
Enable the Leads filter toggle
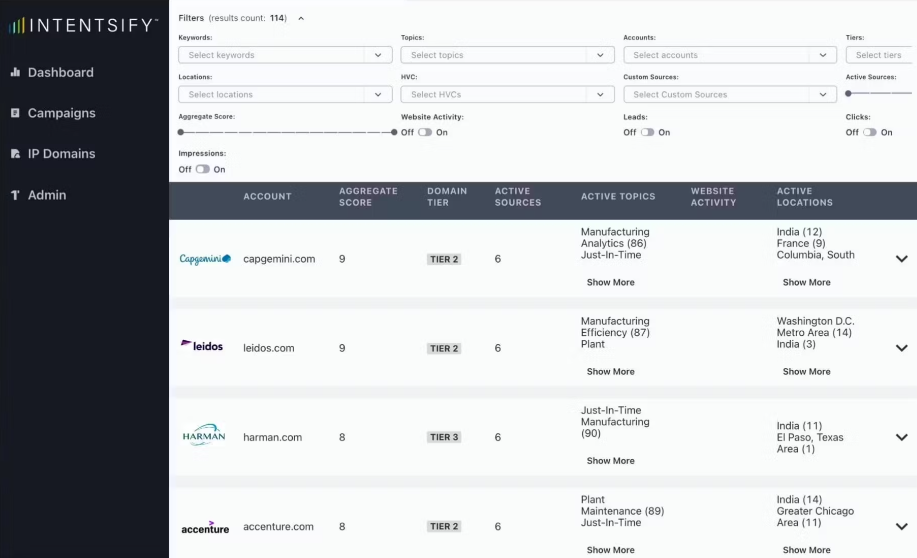647,132
